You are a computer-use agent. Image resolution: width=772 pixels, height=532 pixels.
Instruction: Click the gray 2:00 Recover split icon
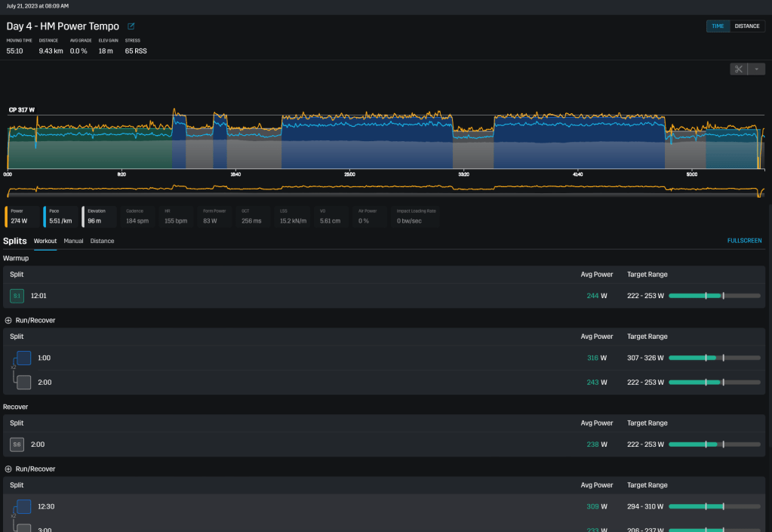pyautogui.click(x=17, y=444)
